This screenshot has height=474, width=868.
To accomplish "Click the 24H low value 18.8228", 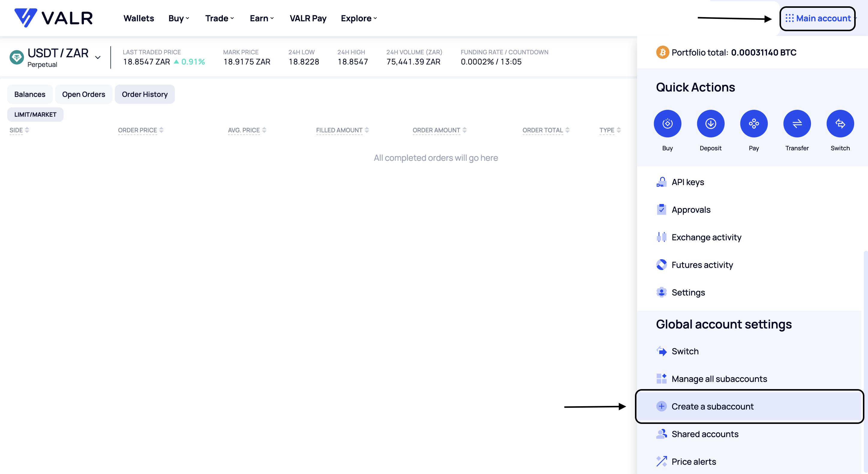I will point(304,62).
